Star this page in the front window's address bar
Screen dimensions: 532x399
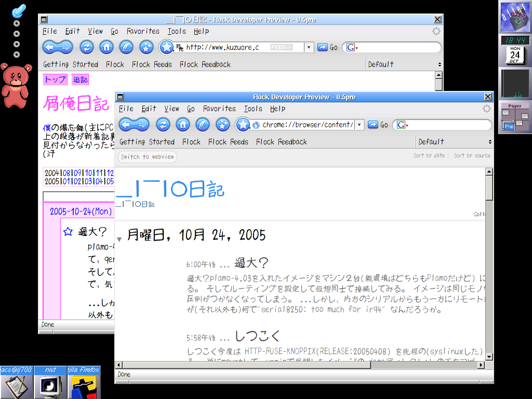[243, 125]
